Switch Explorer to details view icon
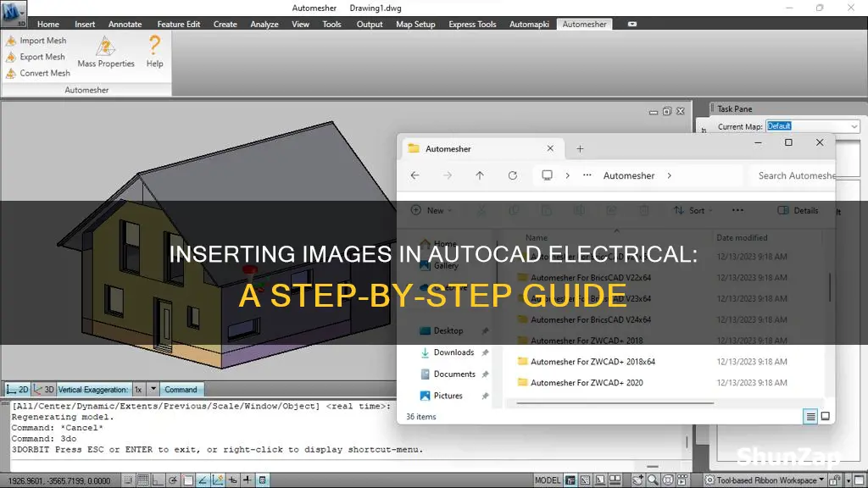 810,416
